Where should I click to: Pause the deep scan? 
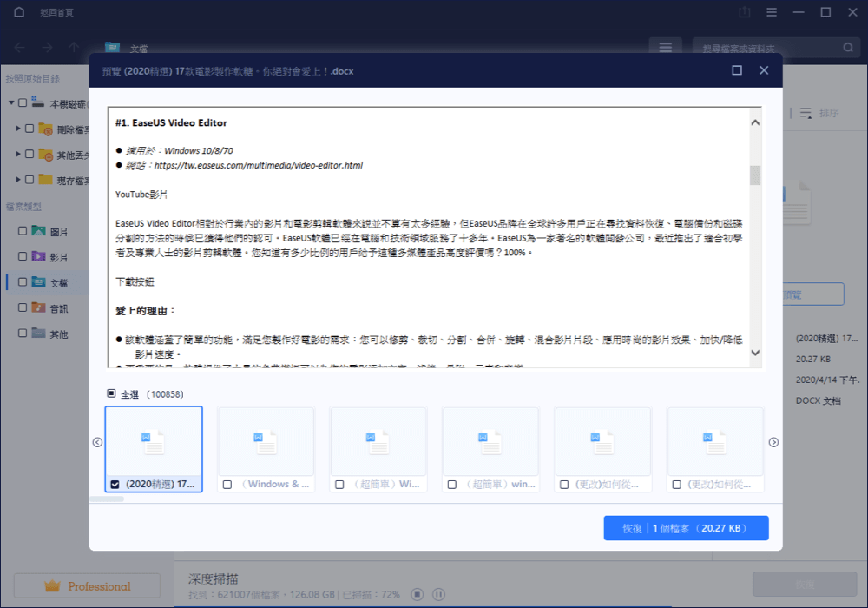click(438, 594)
